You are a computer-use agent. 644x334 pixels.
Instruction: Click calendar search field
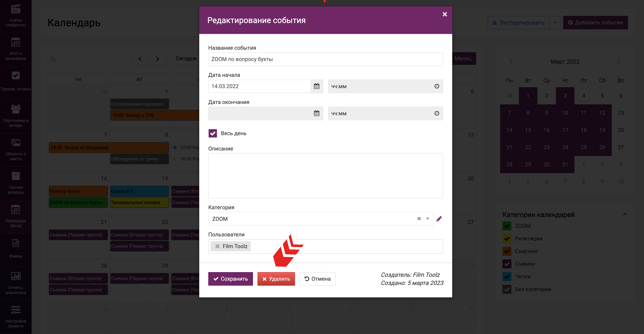pyautogui.click(x=81, y=59)
